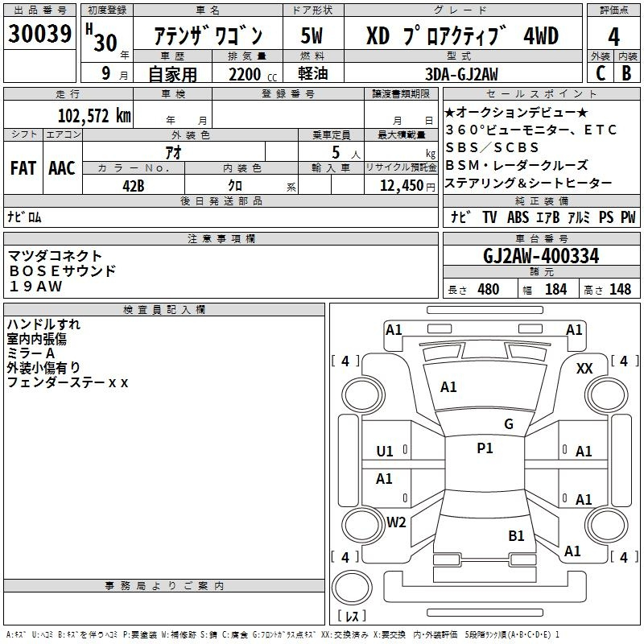This screenshot has height=644, width=644.
Task: Click the chassis number GJ2AW-400334
Action: point(541,256)
